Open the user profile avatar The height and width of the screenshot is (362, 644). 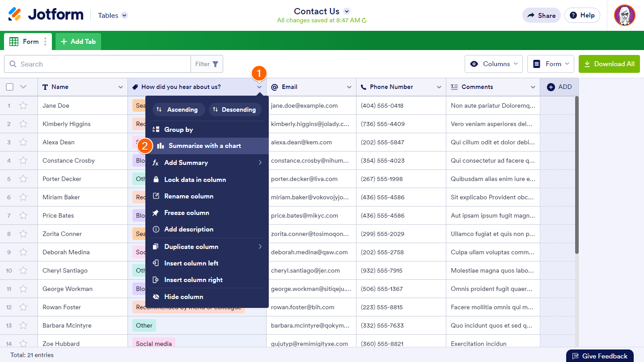pyautogui.click(x=624, y=15)
